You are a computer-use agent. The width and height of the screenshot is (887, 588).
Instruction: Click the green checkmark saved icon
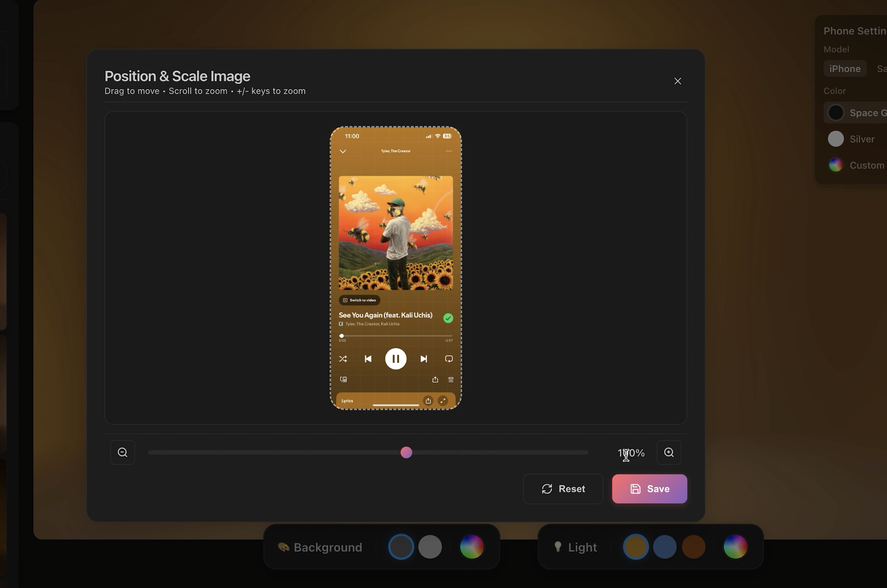click(448, 318)
